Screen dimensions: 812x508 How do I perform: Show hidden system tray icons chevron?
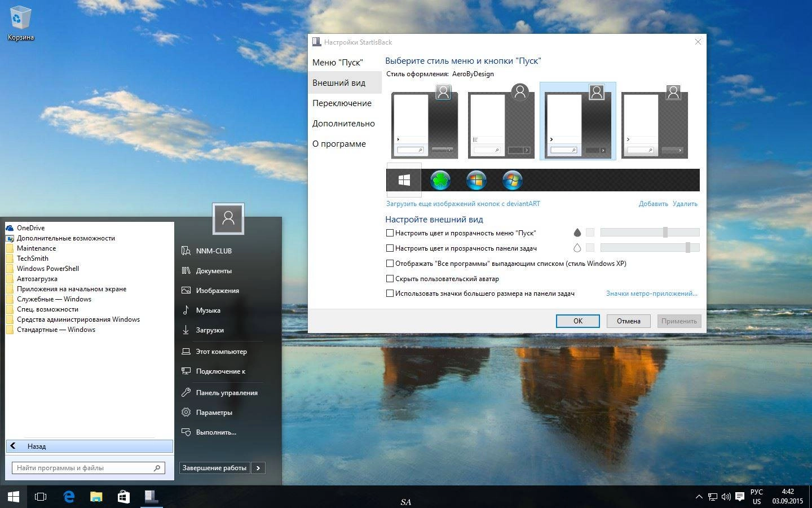[699, 497]
